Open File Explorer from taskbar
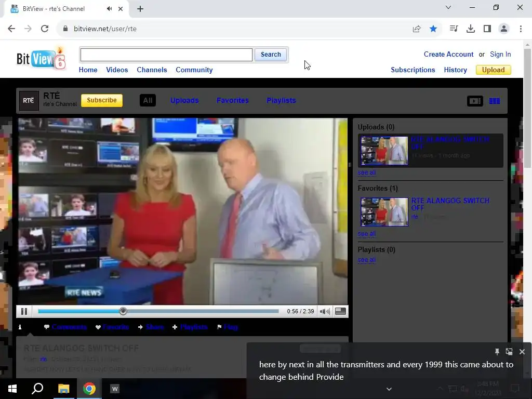The height and width of the screenshot is (399, 532). [63, 389]
